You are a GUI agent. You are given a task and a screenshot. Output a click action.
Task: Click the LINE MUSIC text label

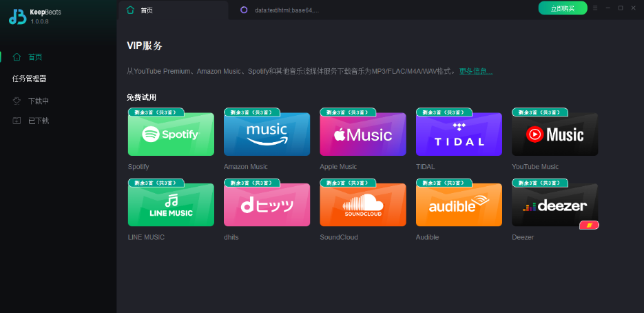[x=146, y=237]
